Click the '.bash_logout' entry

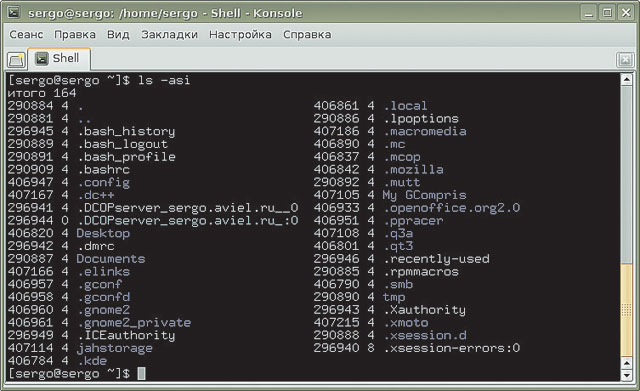[122, 144]
